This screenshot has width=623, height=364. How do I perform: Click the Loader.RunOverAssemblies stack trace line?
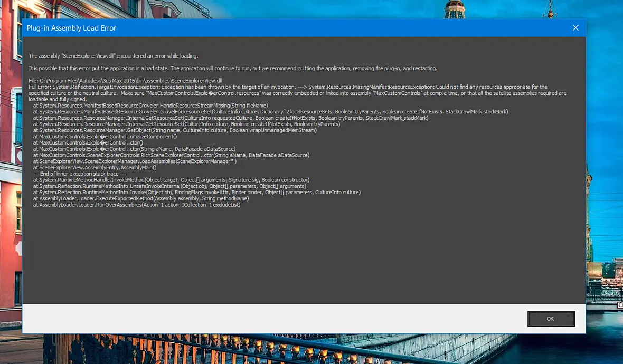pyautogui.click(x=137, y=205)
